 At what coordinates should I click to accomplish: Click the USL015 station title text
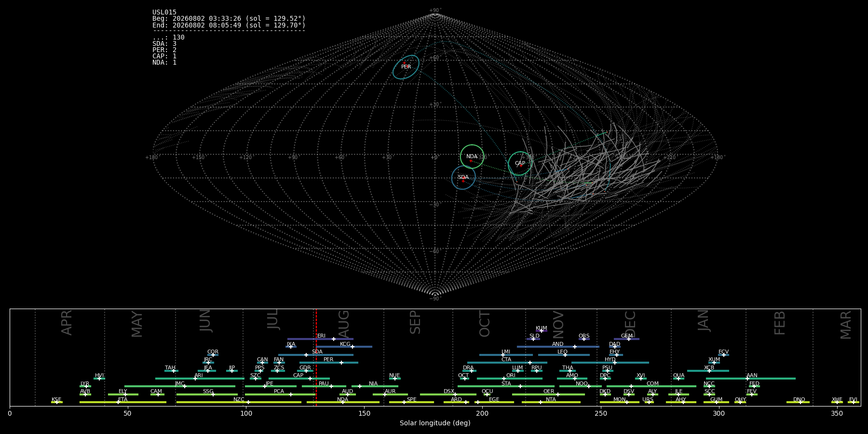164,13
